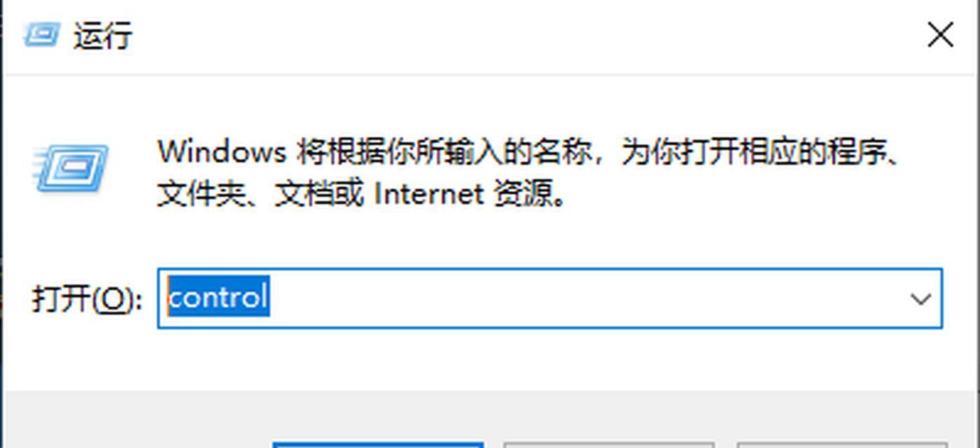Click the middle gray button's top edge
The width and height of the screenshot is (980, 448).
pos(608,444)
